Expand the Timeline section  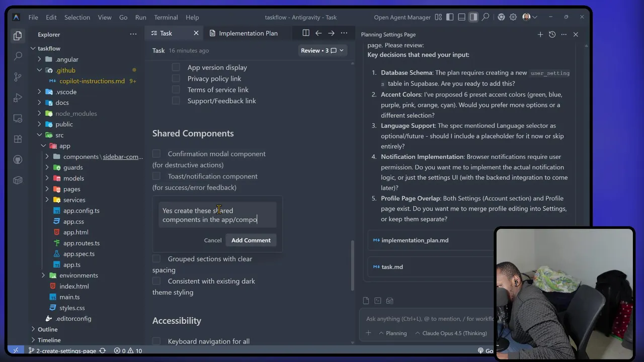[x=33, y=340]
